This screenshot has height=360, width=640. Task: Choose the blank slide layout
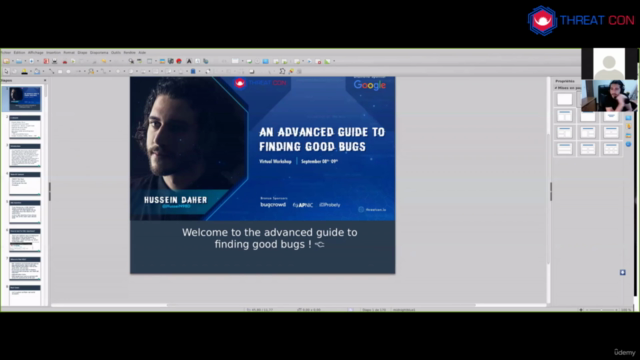pyautogui.click(x=565, y=99)
